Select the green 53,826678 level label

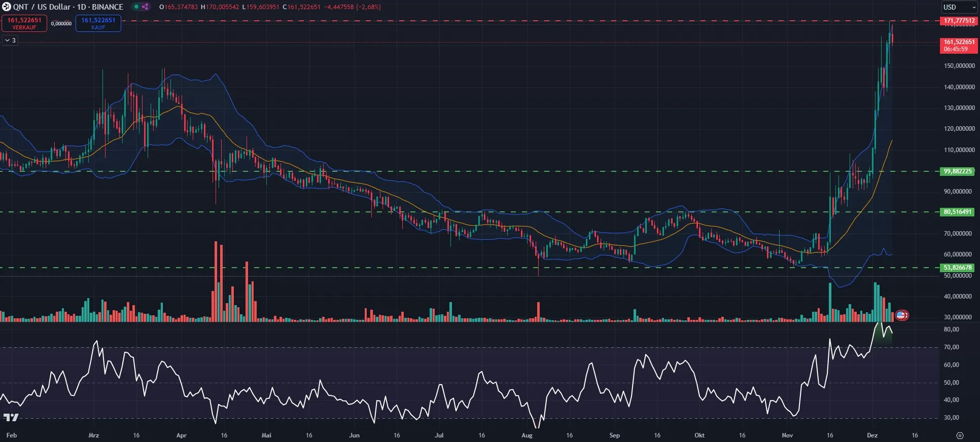[x=958, y=268]
